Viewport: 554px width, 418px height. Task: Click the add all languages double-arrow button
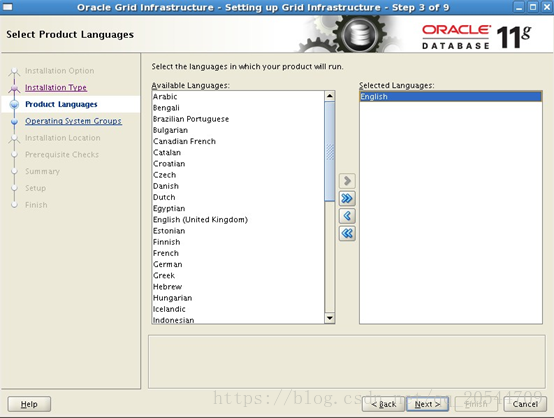[347, 199]
